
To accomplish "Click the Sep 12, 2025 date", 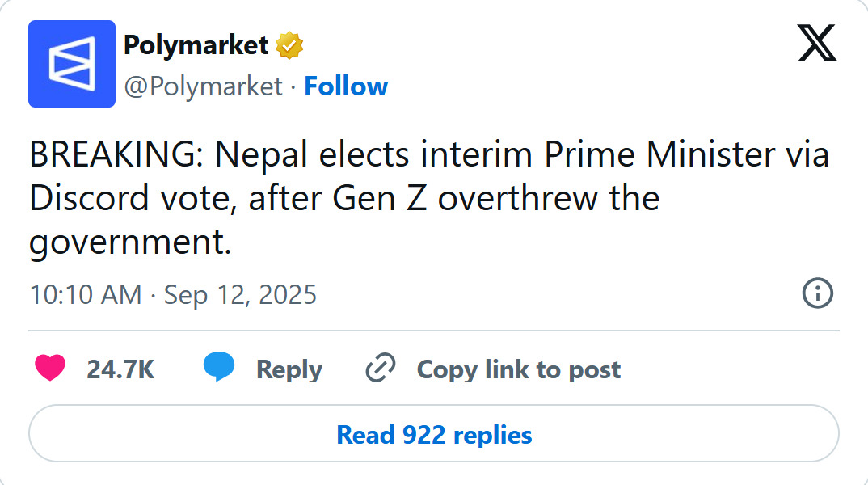I will coord(240,294).
